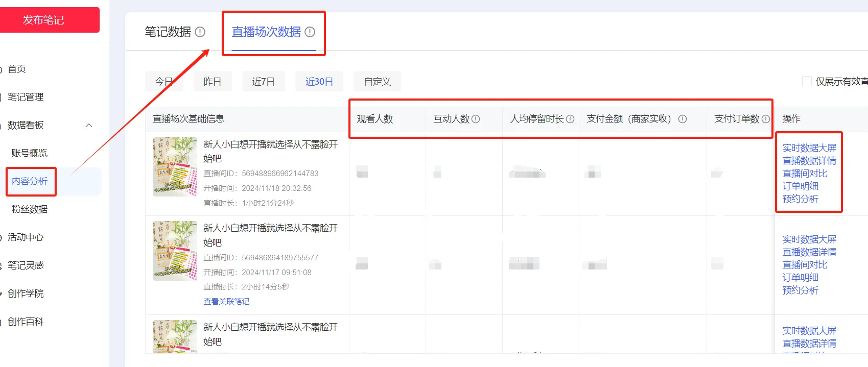This screenshot has width=868, height=367.
Task: Open 直播间对比 for the 2024/11/17 live
Action: [805, 265]
